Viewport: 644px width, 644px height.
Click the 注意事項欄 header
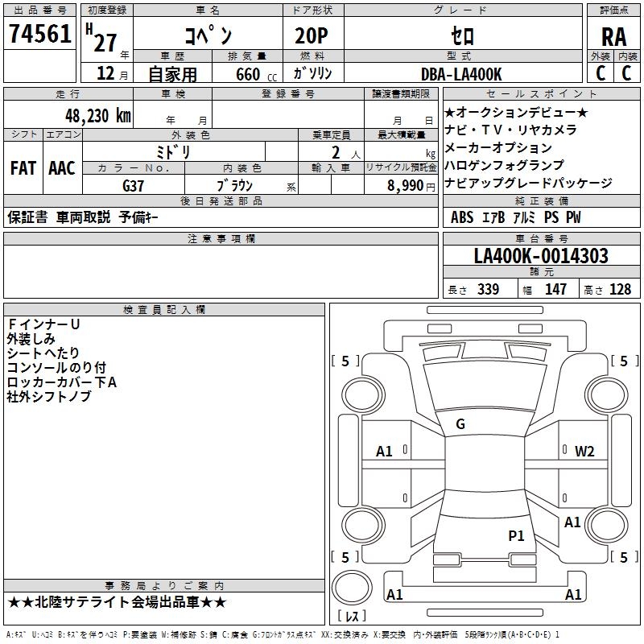click(x=221, y=239)
